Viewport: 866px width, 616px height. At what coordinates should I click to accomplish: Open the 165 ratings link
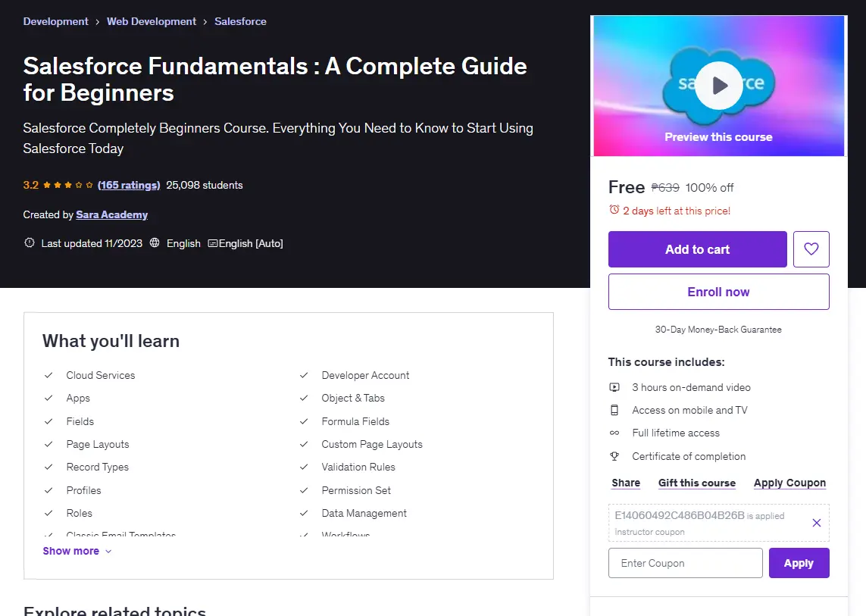[129, 185]
